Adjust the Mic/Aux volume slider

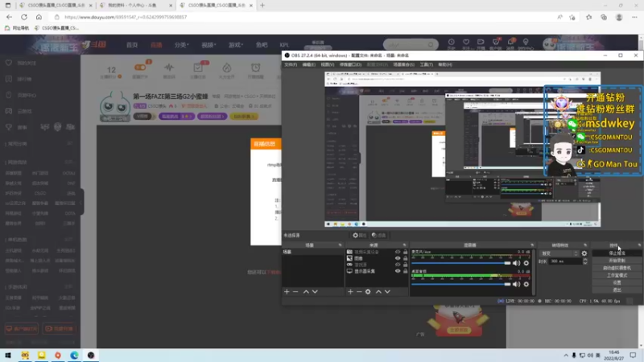(x=460, y=263)
